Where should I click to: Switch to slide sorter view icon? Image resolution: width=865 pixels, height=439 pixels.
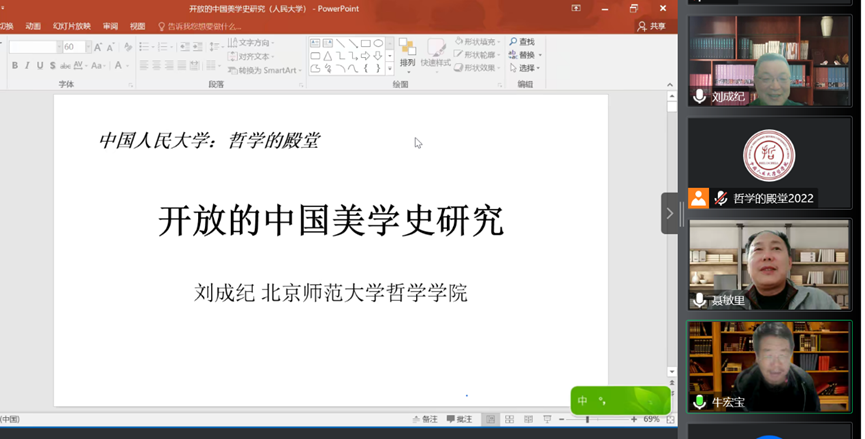click(509, 420)
